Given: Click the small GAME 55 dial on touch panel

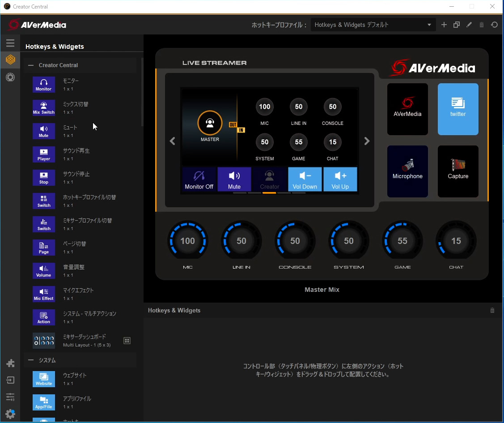Looking at the screenshot, I should click(x=299, y=142).
